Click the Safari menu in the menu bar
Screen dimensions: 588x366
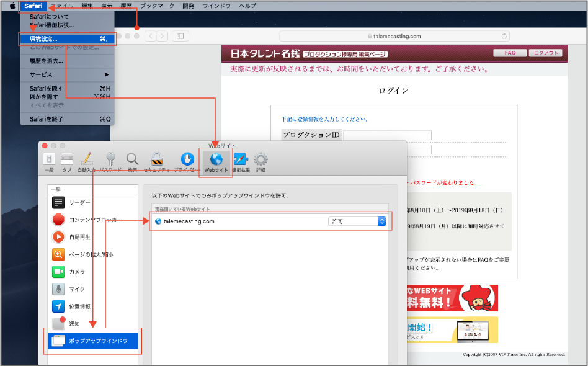click(33, 6)
